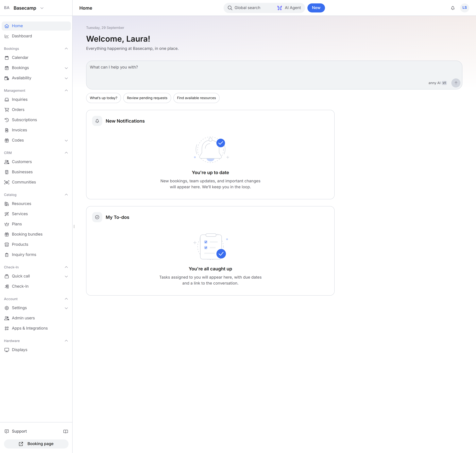The width and height of the screenshot is (476, 453).
Task: Open the Booking page link
Action: pyautogui.click(x=36, y=444)
